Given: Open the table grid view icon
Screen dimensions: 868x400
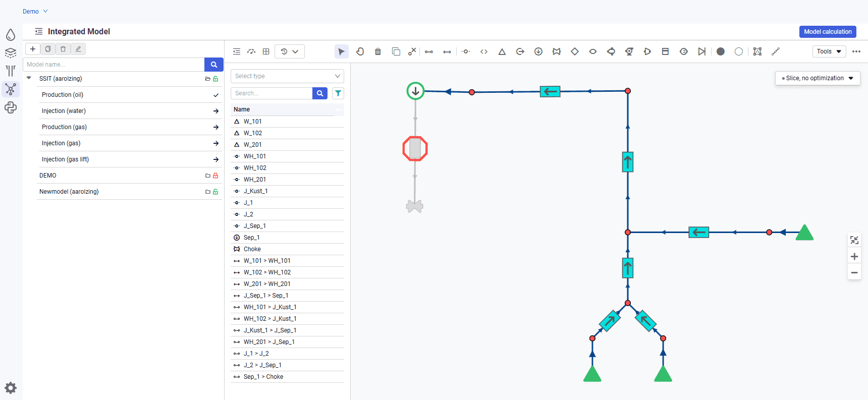Looking at the screenshot, I should click(x=266, y=51).
